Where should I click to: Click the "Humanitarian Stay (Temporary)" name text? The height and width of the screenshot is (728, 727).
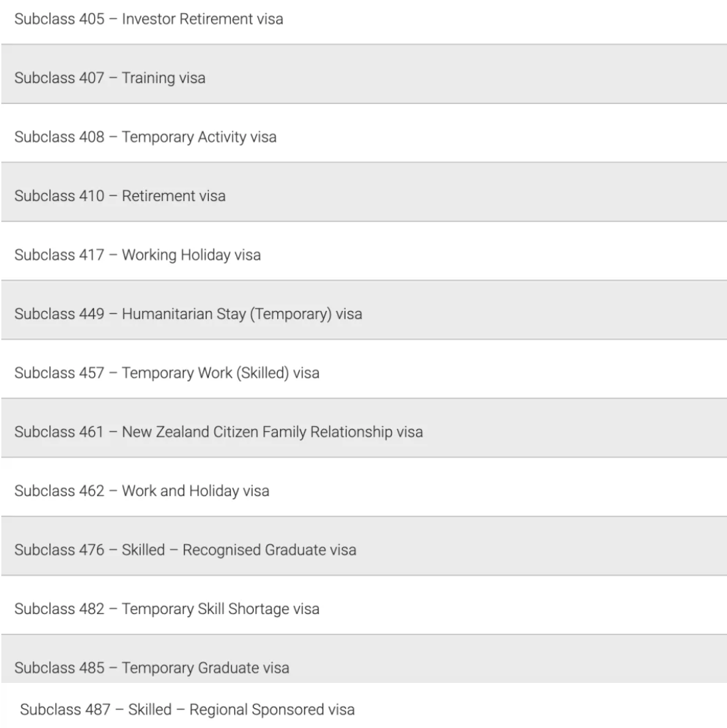(x=227, y=314)
